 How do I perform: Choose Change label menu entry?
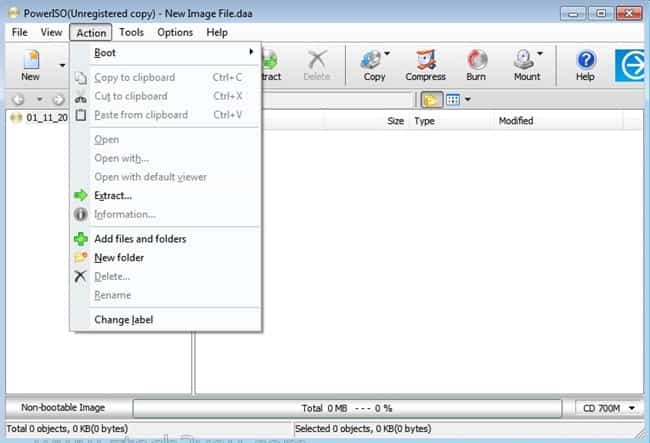tap(166, 320)
